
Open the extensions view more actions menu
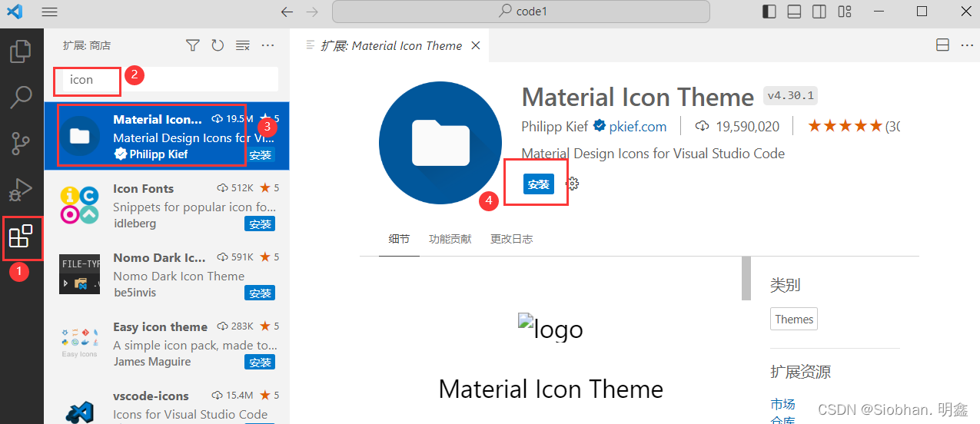(x=267, y=46)
